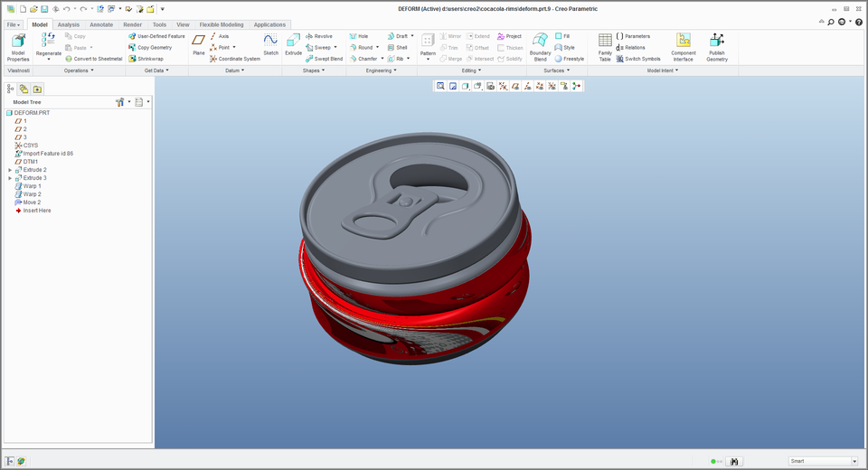Insert a Coordinate System
Image resolution: width=868 pixels, height=470 pixels.
[x=235, y=59]
